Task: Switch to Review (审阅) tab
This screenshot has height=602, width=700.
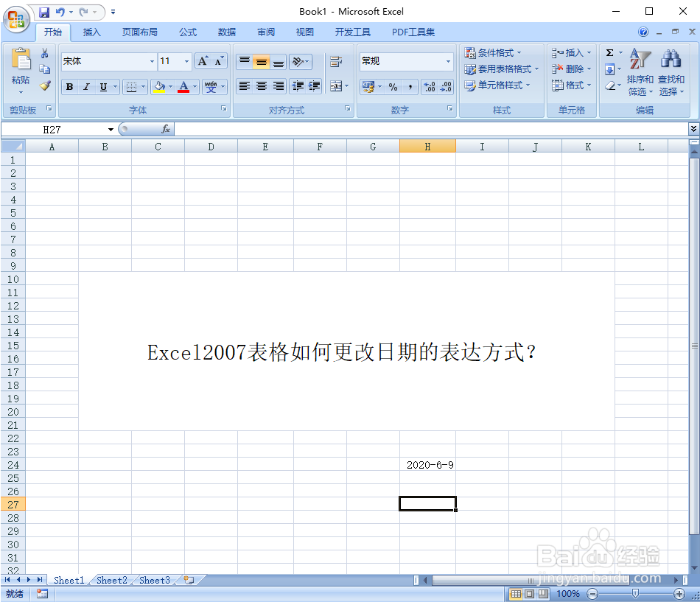Action: tap(266, 32)
